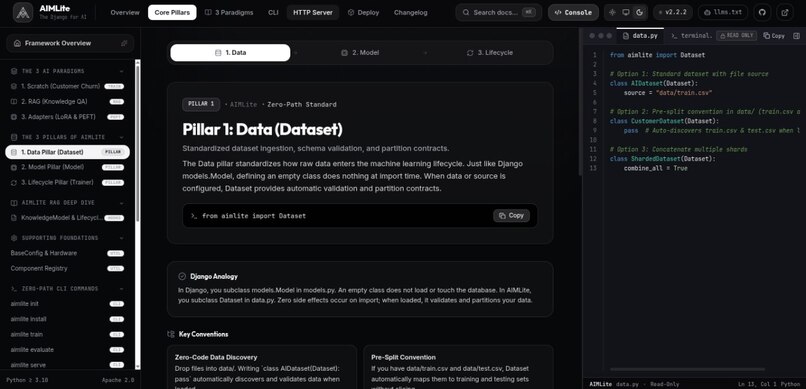Viewport: 806px width, 389px height.
Task: Click the Framework Overview sidebar button
Action: tap(70, 43)
